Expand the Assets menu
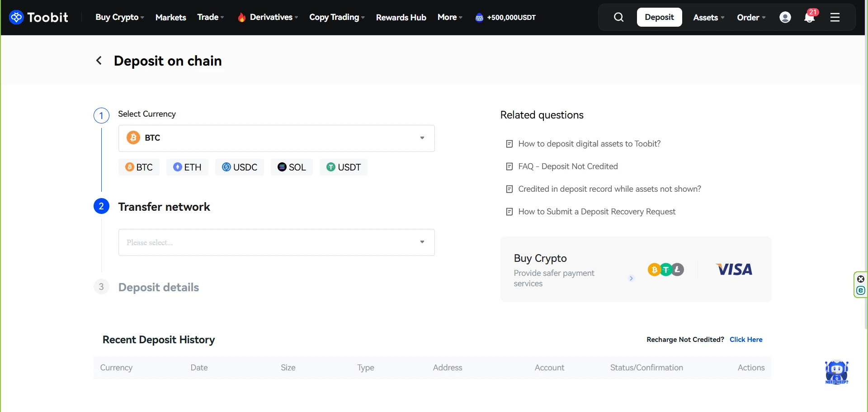Viewport: 868px width, 412px height. coord(708,17)
